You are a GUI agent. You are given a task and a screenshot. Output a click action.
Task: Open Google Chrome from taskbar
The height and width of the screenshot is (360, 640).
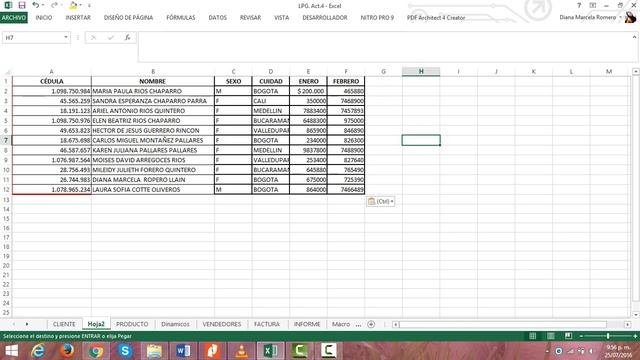click(96, 351)
